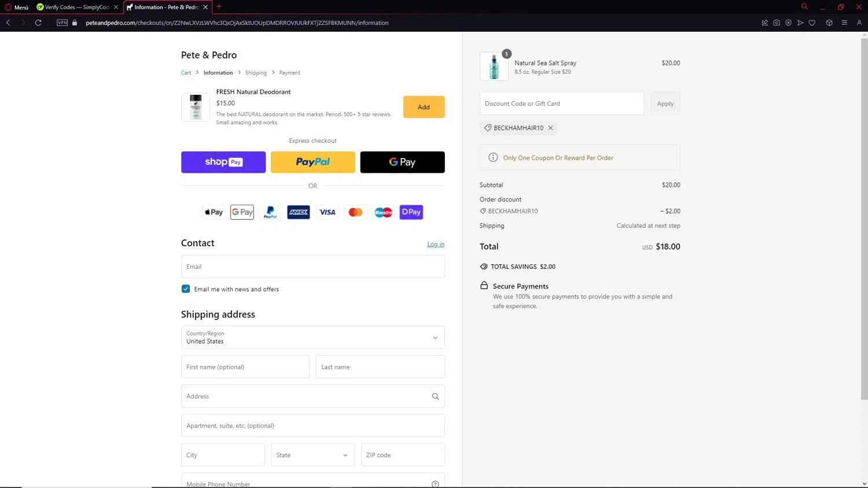Focus the Last name field
The height and width of the screenshot is (488, 868).
(380, 367)
